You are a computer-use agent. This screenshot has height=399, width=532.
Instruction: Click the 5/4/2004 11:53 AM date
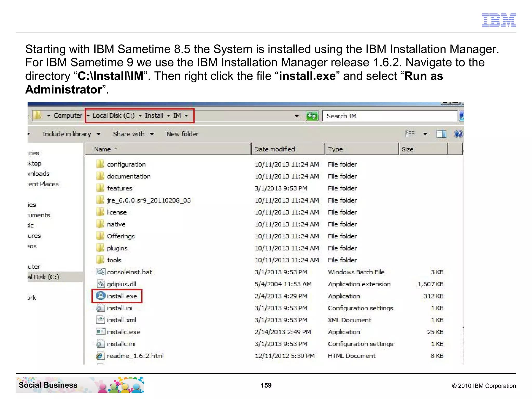pos(283,284)
